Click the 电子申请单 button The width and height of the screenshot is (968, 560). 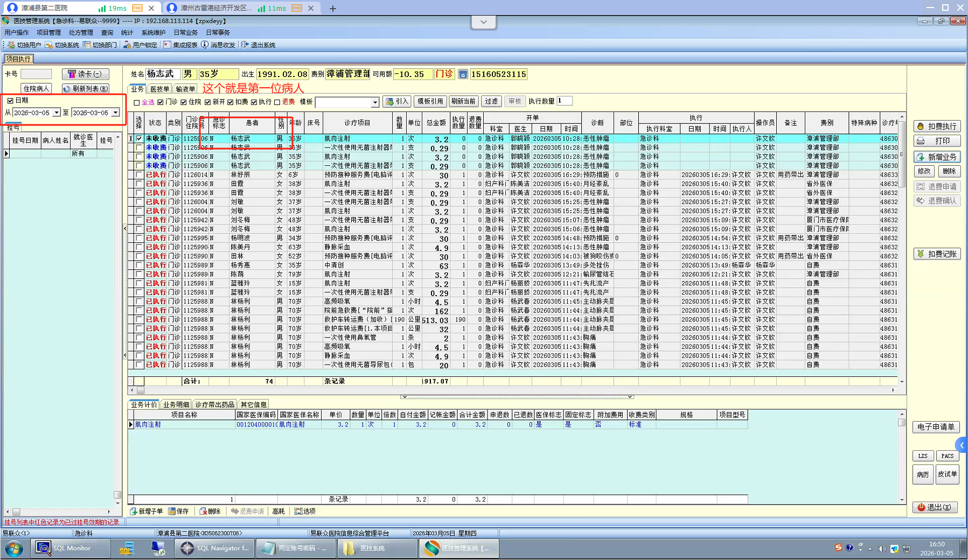click(936, 427)
